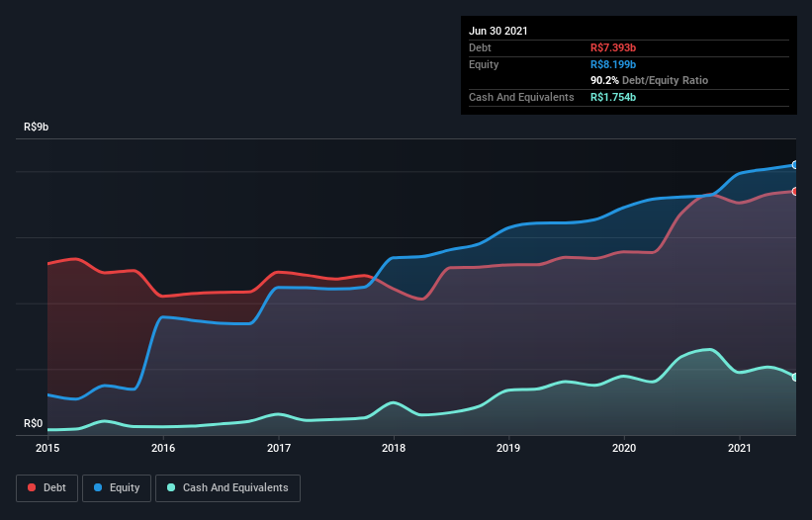Click the 90.2% Debt/Equity Ratio text
Image resolution: width=812 pixels, height=520 pixels.
[650, 80]
